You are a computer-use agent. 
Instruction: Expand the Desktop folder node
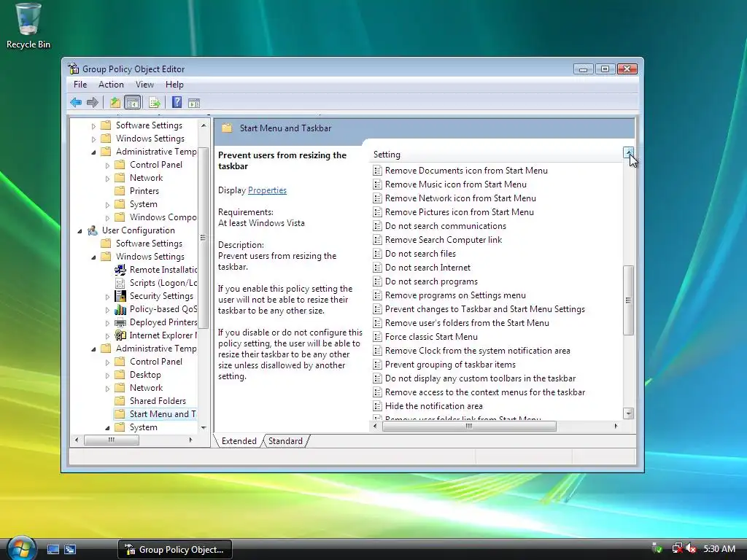(x=107, y=376)
